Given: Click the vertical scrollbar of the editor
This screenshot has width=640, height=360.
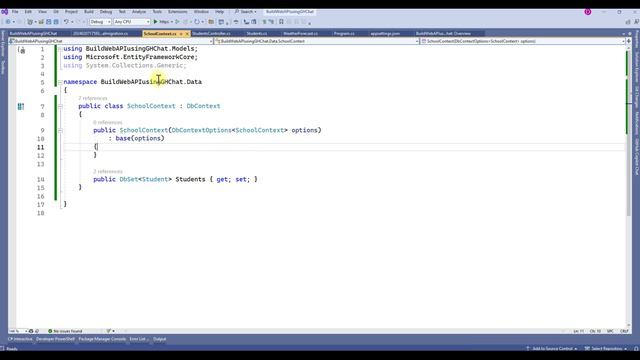Looking at the screenshot, I should [x=629, y=186].
